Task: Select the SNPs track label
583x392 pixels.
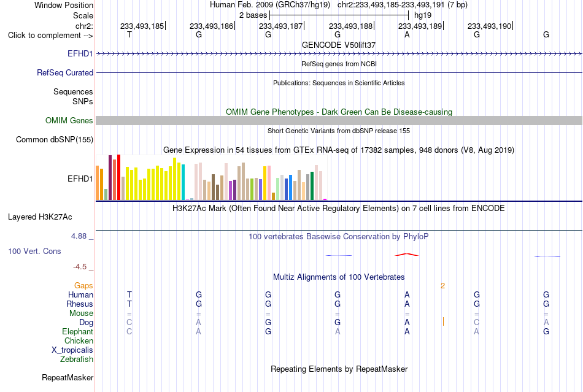Action: (83, 101)
